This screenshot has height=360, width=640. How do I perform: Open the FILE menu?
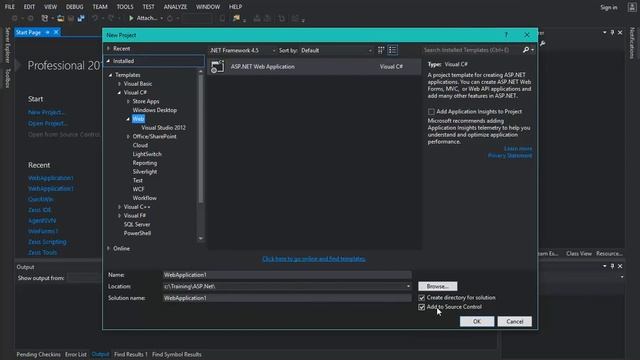click(10, 7)
